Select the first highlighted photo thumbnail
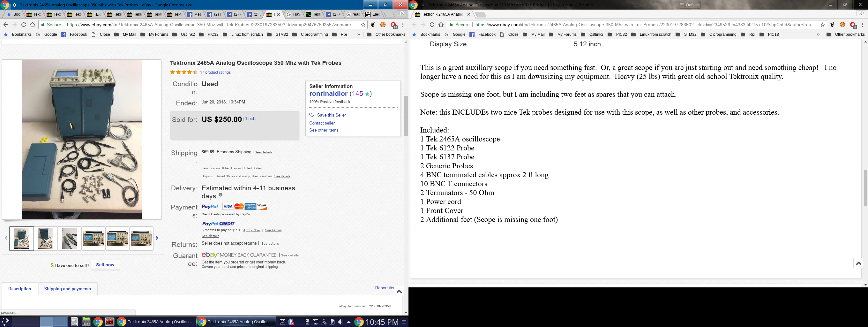Screen dimensions: 868x327 (x=22, y=238)
